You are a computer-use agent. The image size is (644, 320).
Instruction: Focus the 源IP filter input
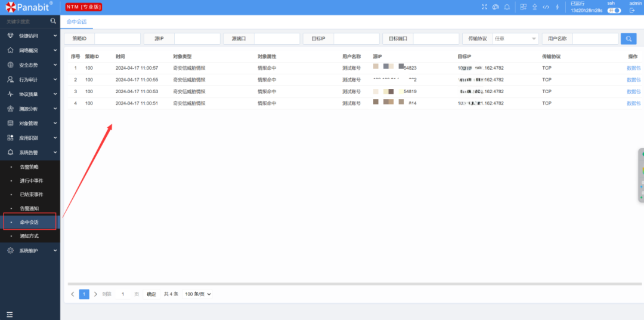pyautogui.click(x=197, y=39)
